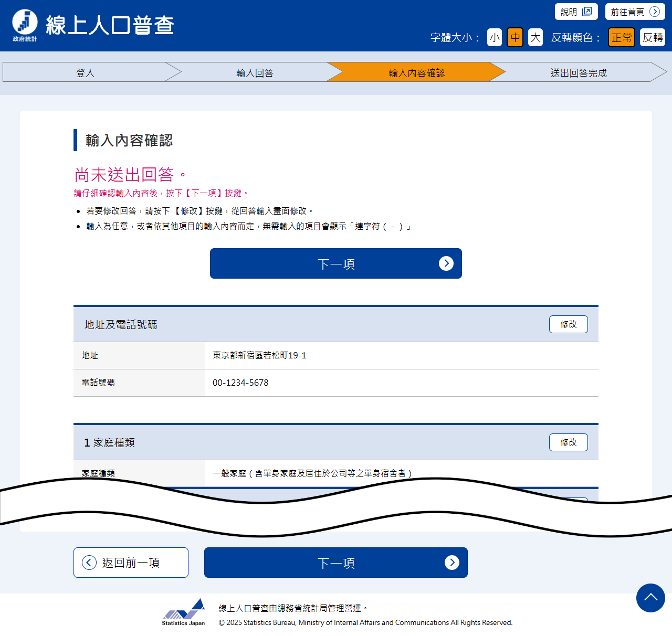
Task: Click arrow icon on top 下一項 button
Action: [x=446, y=263]
